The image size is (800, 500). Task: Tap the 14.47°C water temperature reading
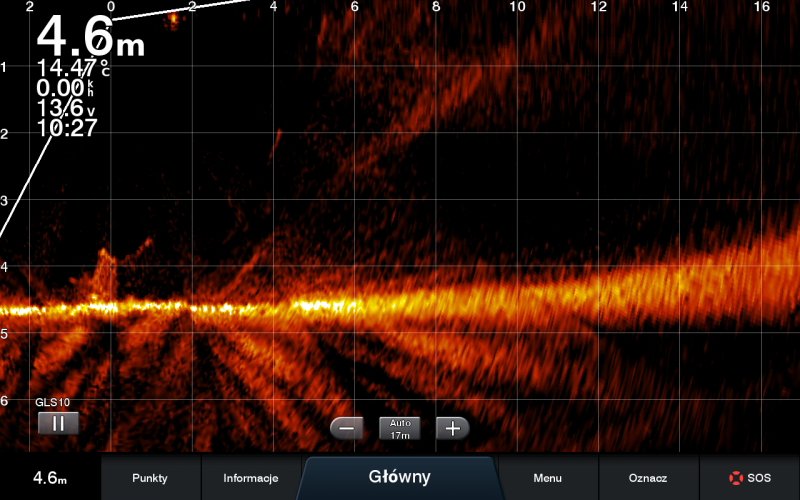click(x=73, y=68)
